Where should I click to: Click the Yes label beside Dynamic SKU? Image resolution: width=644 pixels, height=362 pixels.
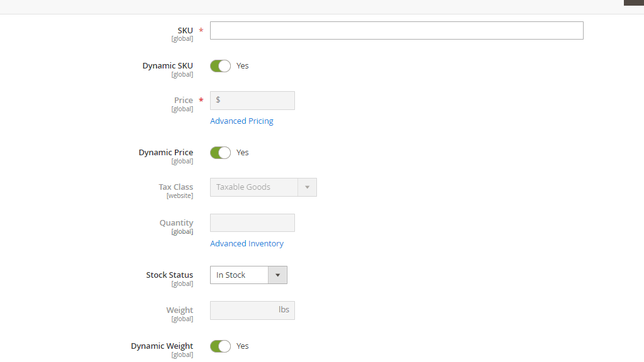click(x=243, y=65)
